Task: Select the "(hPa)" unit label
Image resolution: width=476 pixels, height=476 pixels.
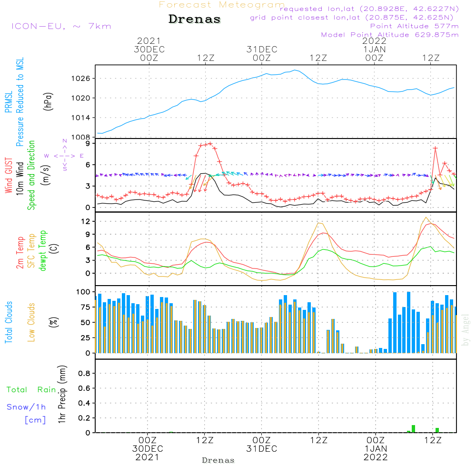Action: tap(48, 101)
